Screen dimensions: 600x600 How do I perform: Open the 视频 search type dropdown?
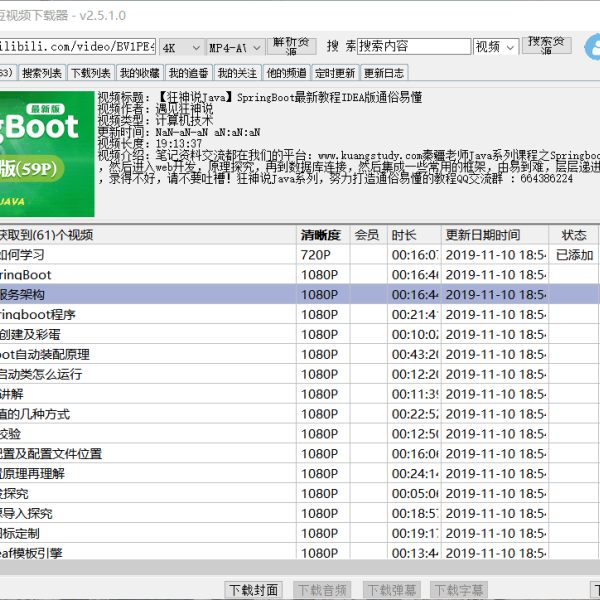pos(496,47)
